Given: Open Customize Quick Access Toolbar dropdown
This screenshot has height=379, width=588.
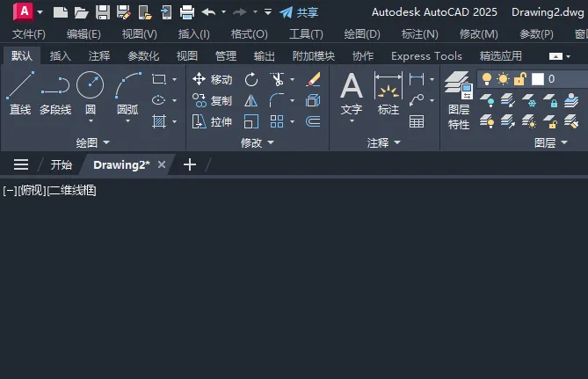Looking at the screenshot, I should pyautogui.click(x=268, y=12).
